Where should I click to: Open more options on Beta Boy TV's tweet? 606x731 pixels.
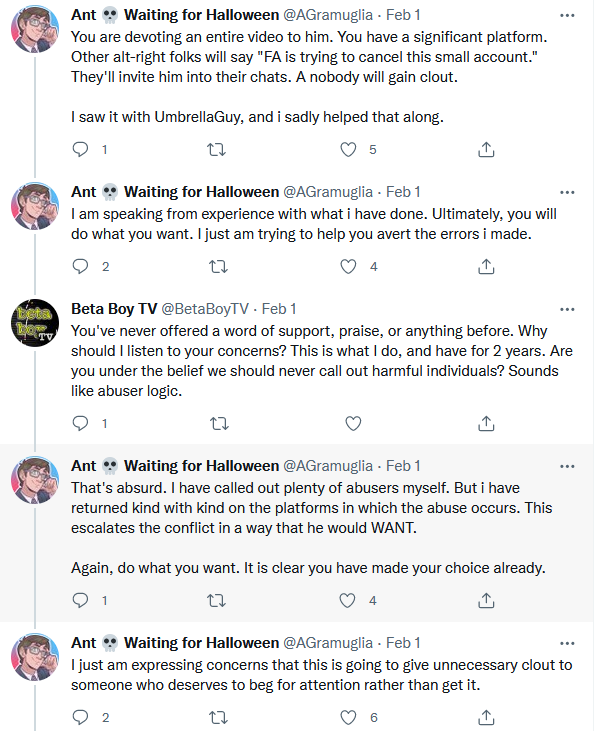coord(567,309)
